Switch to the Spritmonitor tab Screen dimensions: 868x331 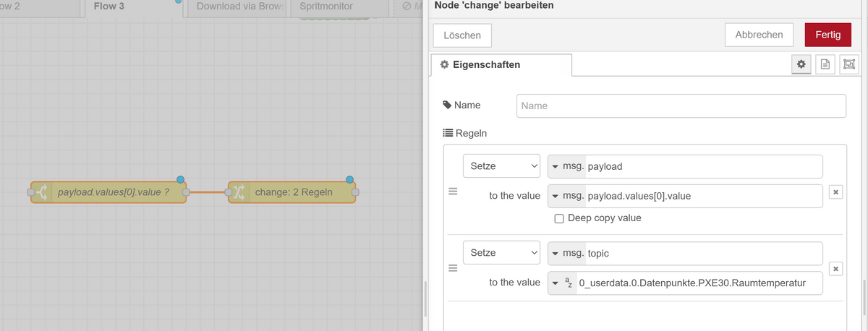point(326,7)
